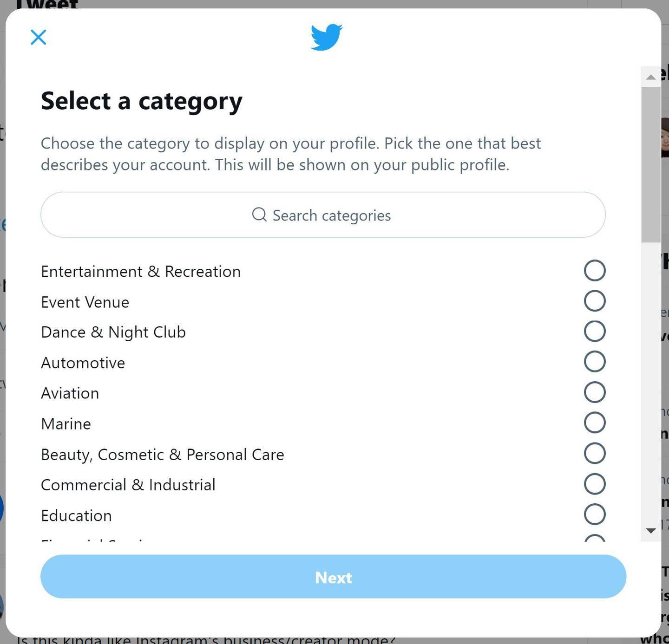Click the scrollbar up arrow
The image size is (669, 644).
pyautogui.click(x=651, y=77)
